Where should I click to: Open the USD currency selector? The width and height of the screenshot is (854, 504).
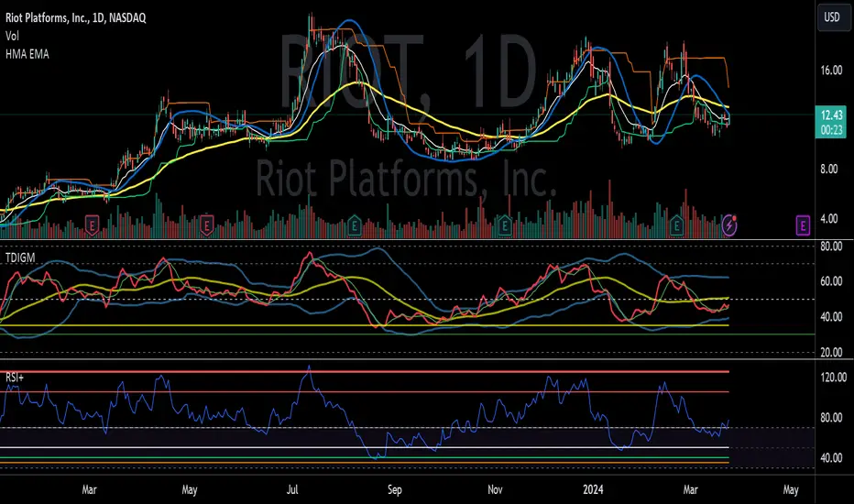pyautogui.click(x=832, y=17)
